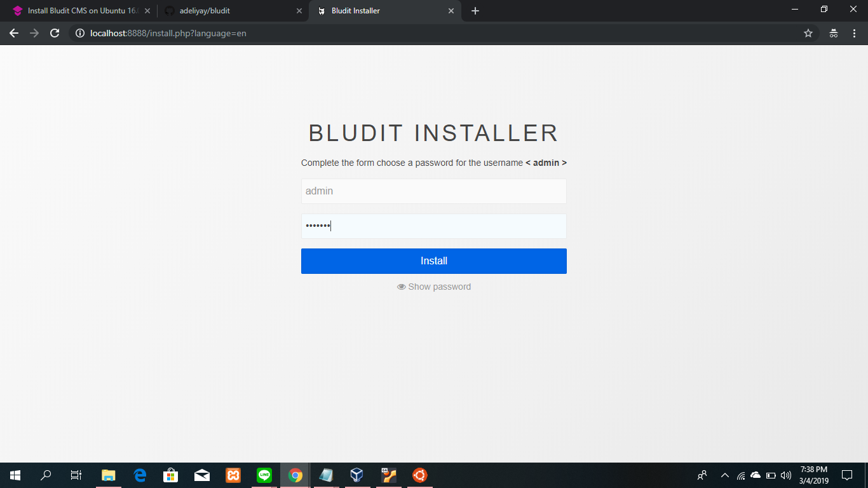Open Ubuntu from the taskbar

click(419, 475)
